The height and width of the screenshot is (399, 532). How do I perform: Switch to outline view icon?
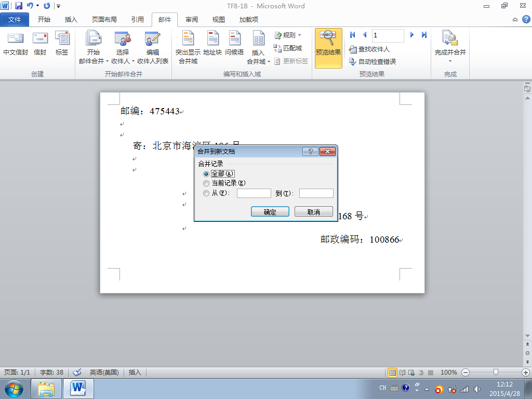(421, 373)
